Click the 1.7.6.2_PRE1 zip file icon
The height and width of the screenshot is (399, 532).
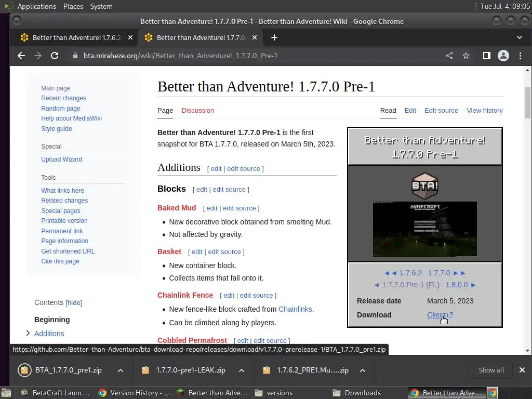[267, 370]
